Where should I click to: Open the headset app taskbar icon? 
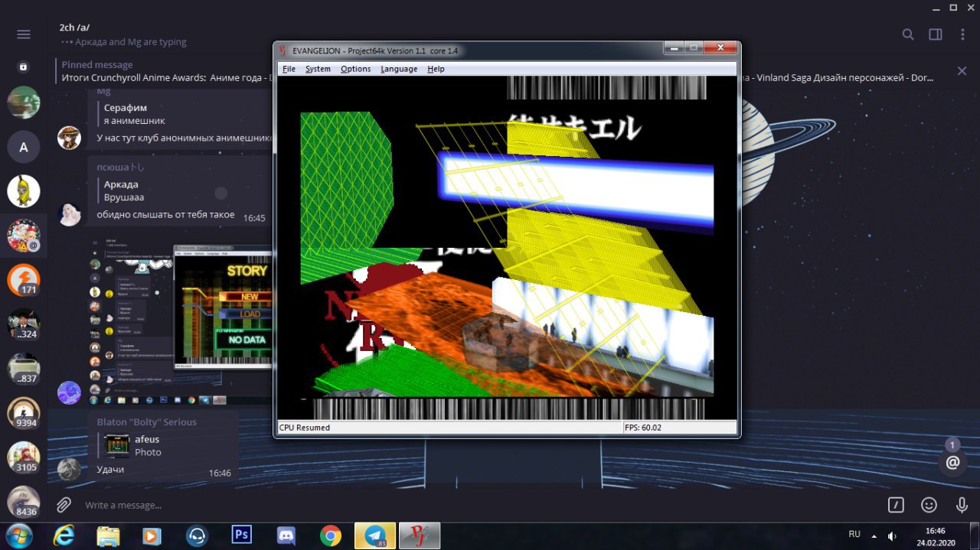(x=197, y=535)
